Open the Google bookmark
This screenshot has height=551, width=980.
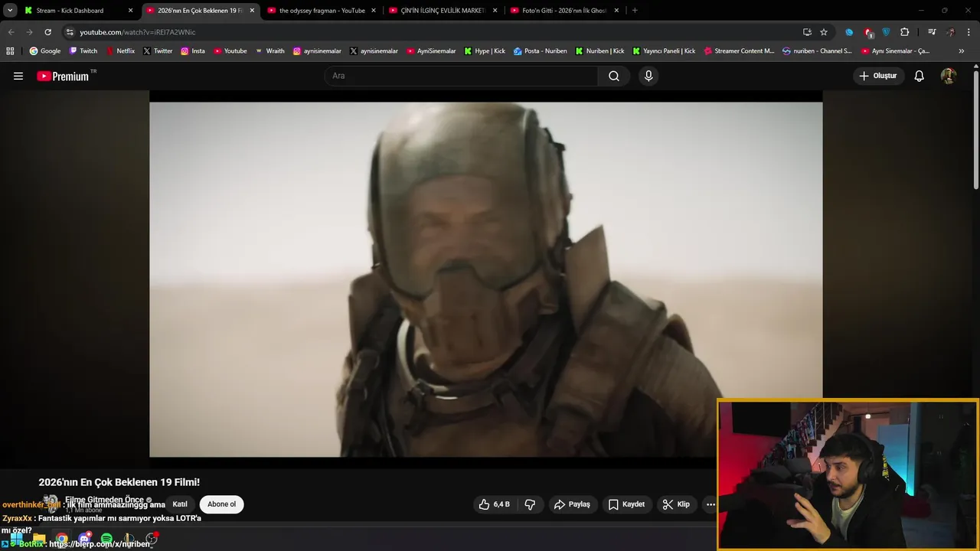45,51
